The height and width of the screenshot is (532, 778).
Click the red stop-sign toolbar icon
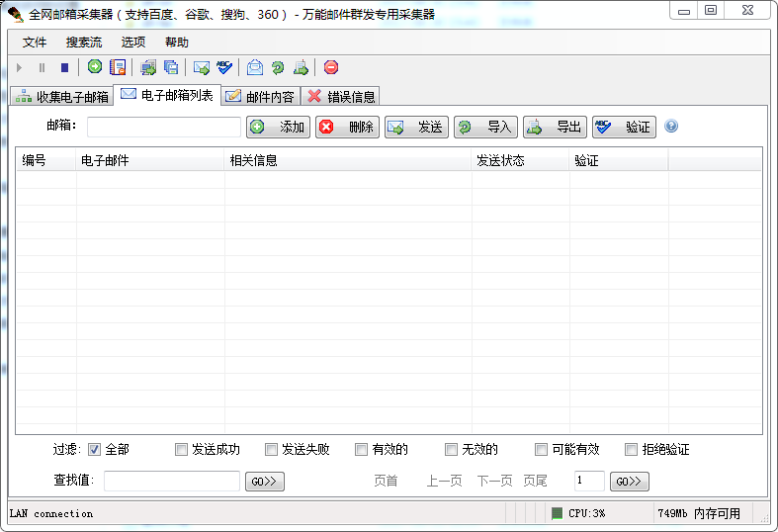click(331, 67)
